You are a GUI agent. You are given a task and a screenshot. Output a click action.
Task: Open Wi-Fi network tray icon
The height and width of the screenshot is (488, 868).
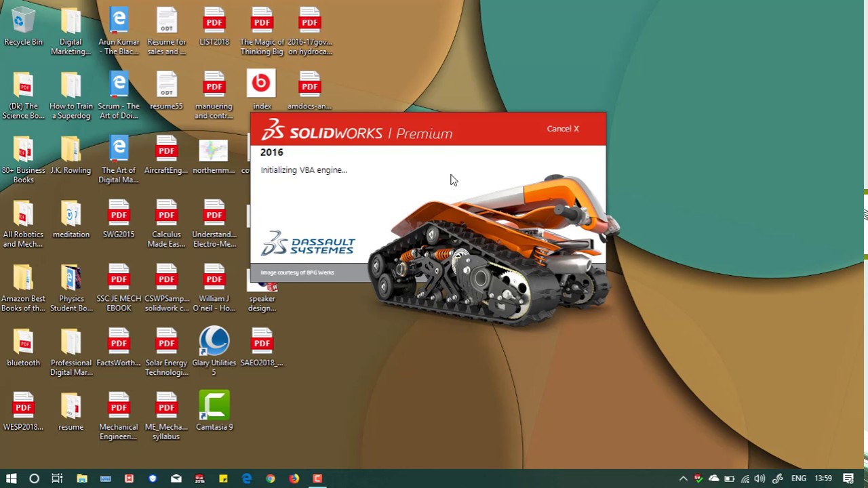tap(745, 479)
